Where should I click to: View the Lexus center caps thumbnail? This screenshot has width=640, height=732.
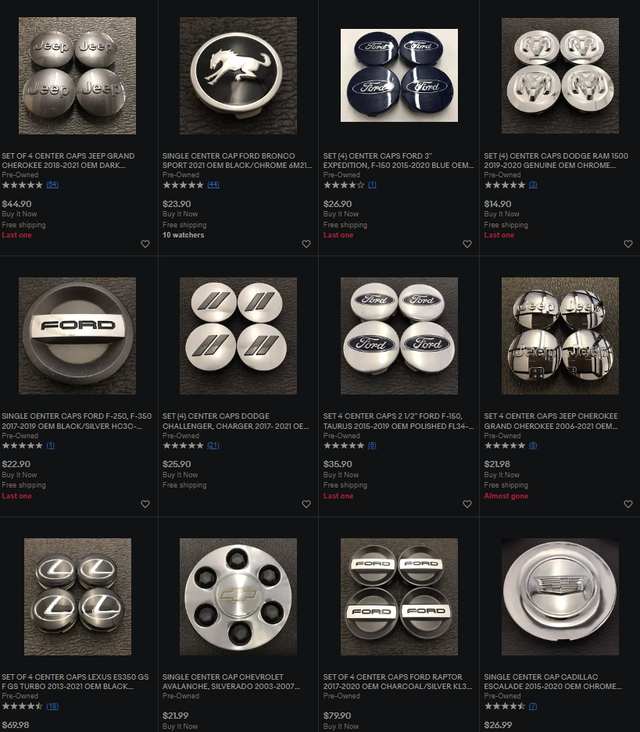77,596
